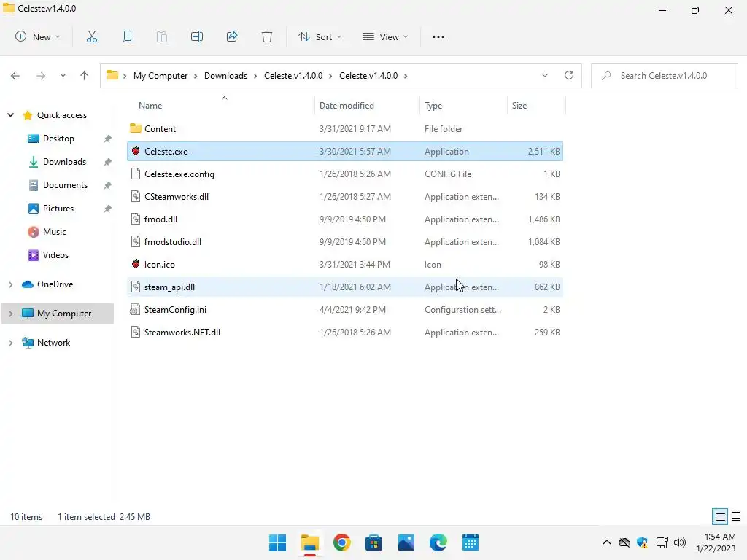Switch to large thumbnails view in status bar

pyautogui.click(x=736, y=516)
